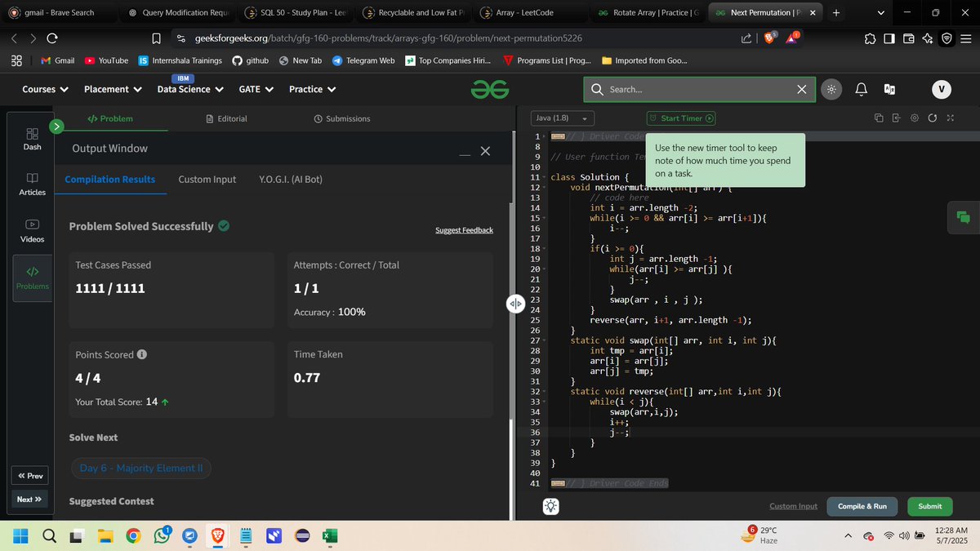Toggle light theme with the sun icon
Image resolution: width=980 pixels, height=551 pixels.
[831, 90]
